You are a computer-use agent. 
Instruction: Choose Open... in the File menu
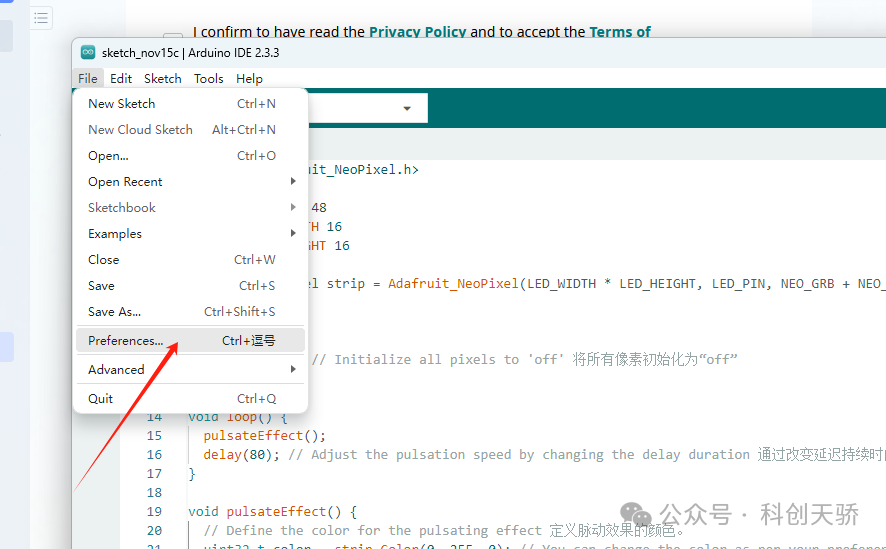click(108, 156)
